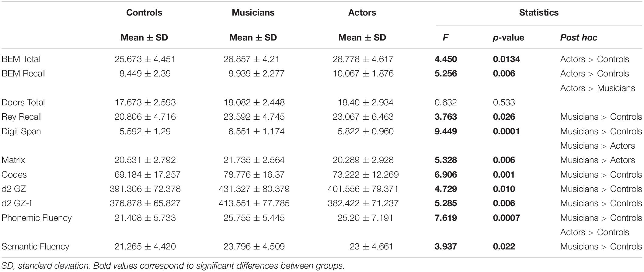Select the p-value column subheader

508,38
